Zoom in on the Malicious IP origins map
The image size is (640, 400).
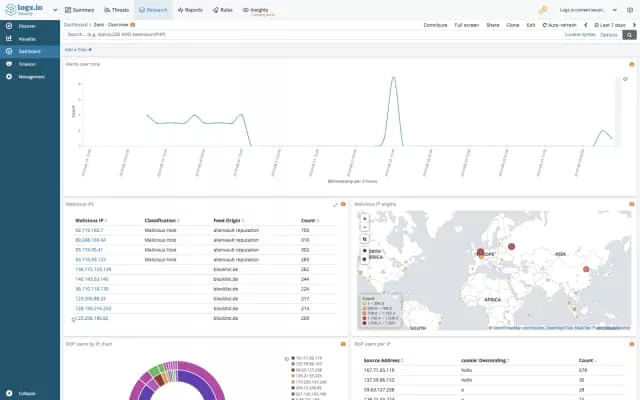(x=365, y=218)
